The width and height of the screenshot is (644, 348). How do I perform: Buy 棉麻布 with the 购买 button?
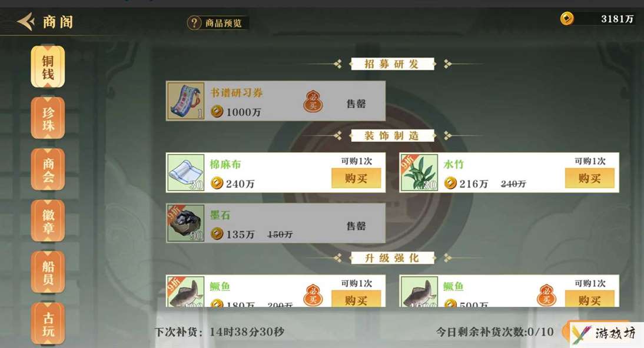click(356, 178)
